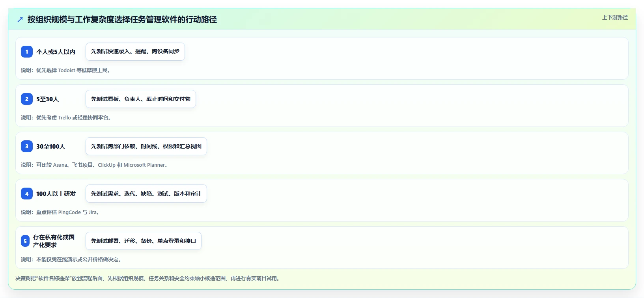The image size is (644, 298).
Task: Click the 存在私有化或国产化要求 step label
Action: [x=54, y=241]
